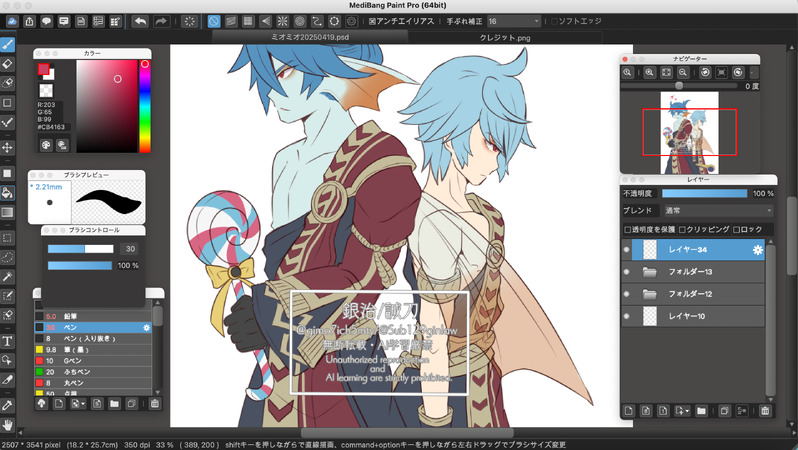Enable the crisscross grid snap

248,21
